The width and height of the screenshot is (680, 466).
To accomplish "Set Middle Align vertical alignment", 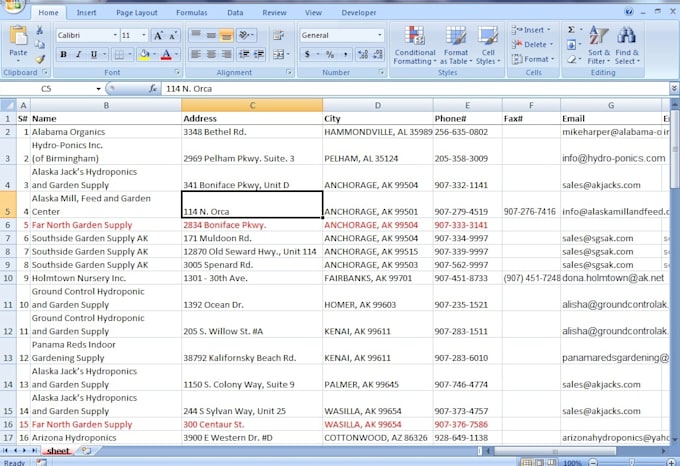I will (211, 35).
